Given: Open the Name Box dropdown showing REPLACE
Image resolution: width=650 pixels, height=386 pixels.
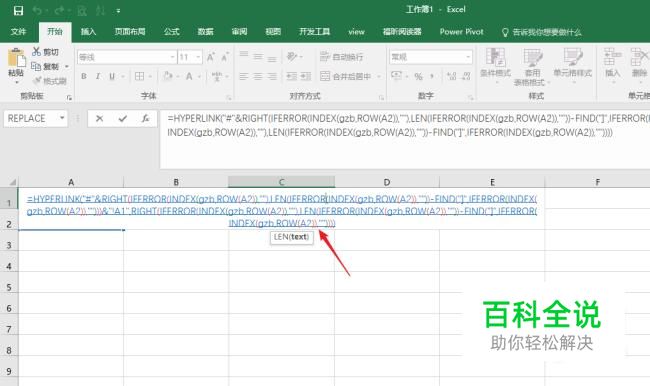Looking at the screenshot, I should pos(62,118).
